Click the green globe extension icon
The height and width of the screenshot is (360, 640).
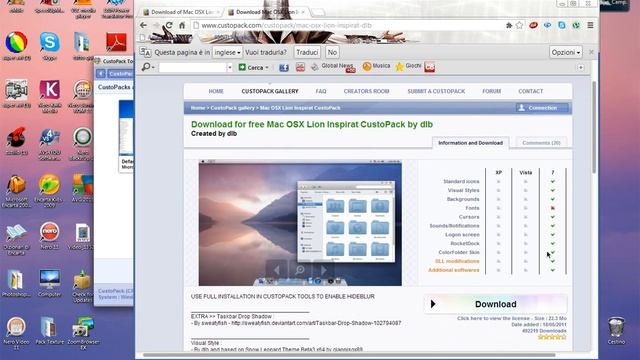[576, 25]
